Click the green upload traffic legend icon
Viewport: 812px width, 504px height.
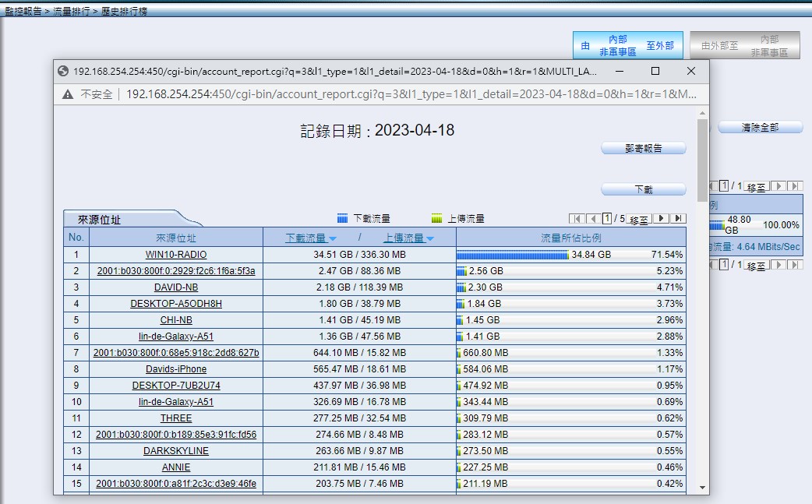(436, 219)
